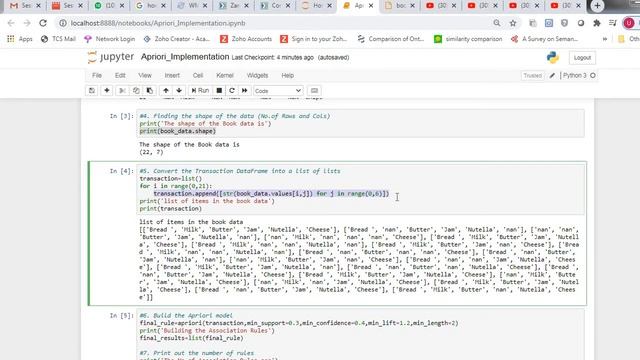The width and height of the screenshot is (640, 360).
Task: Open the Chrome profile avatar
Action: click(629, 23)
